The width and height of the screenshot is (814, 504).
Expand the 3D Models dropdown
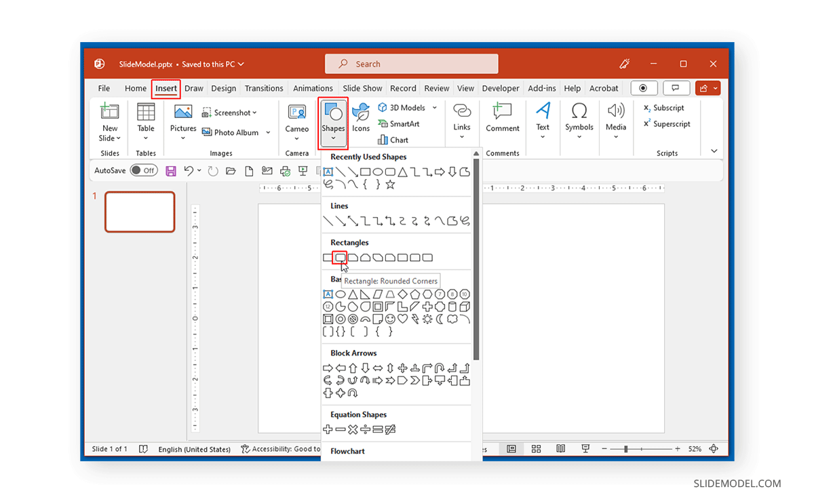click(434, 107)
